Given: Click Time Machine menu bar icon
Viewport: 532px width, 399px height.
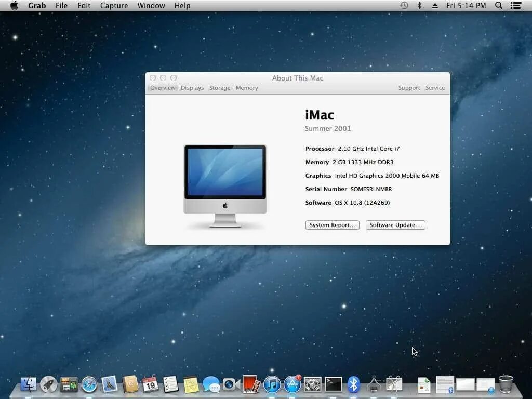Looking at the screenshot, I should (404, 5).
